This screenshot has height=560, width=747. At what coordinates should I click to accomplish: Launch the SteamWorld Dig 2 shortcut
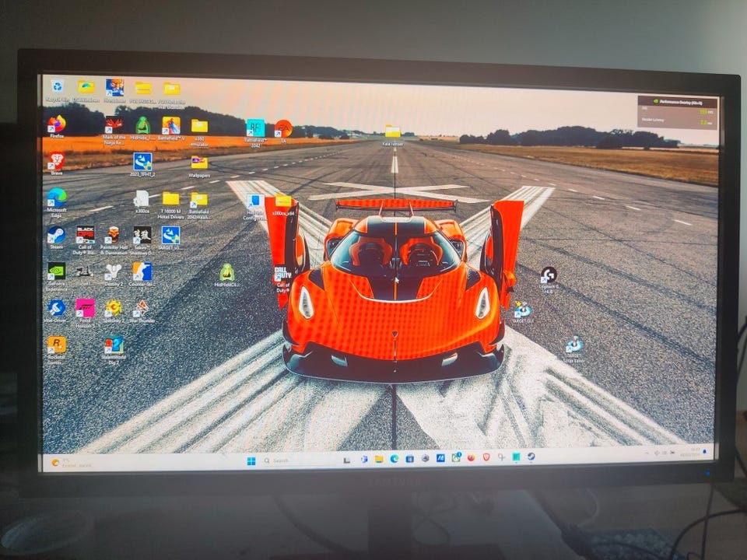coord(114,351)
